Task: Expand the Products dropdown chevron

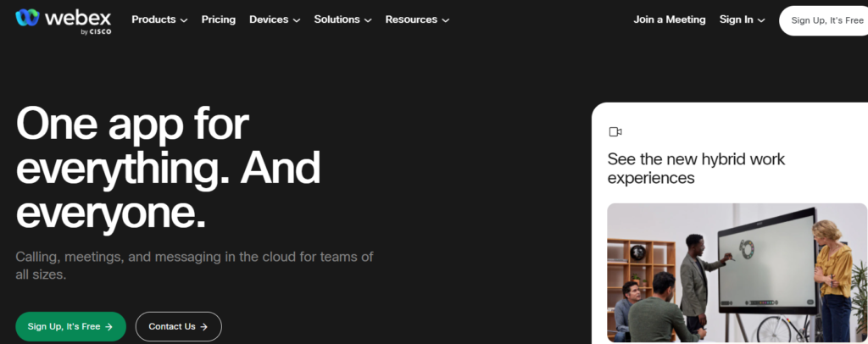Action: pos(184,20)
